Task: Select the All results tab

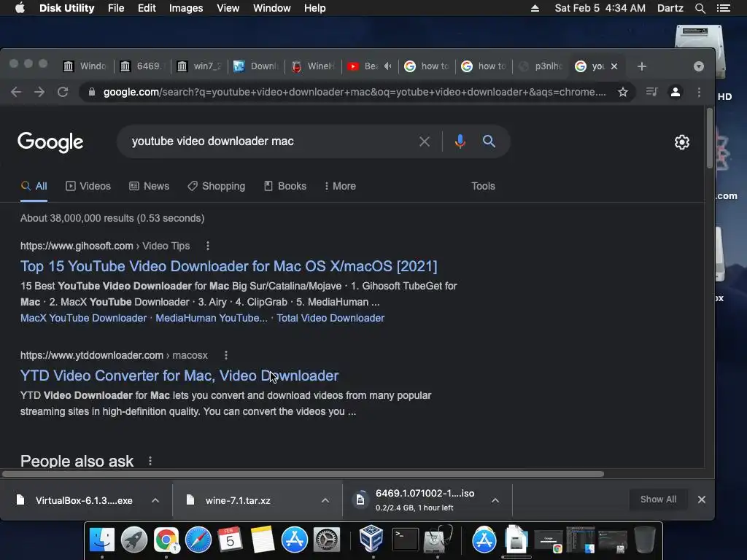Action: (34, 186)
